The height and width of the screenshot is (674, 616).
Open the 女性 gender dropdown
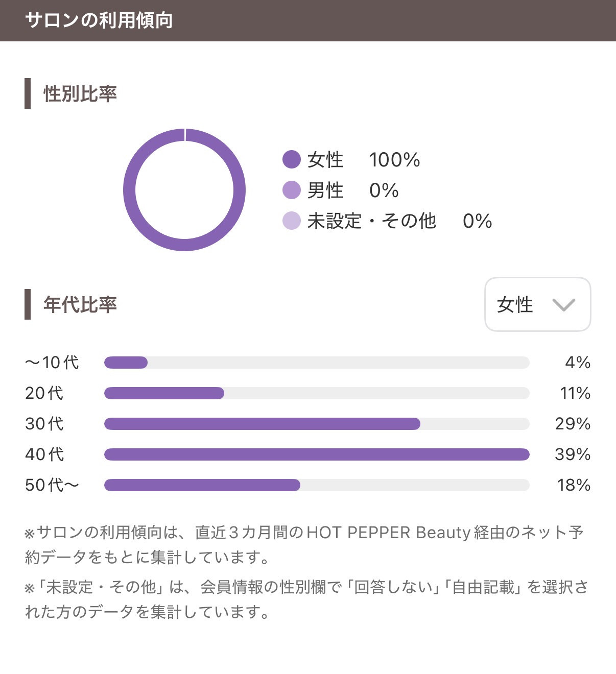[537, 304]
